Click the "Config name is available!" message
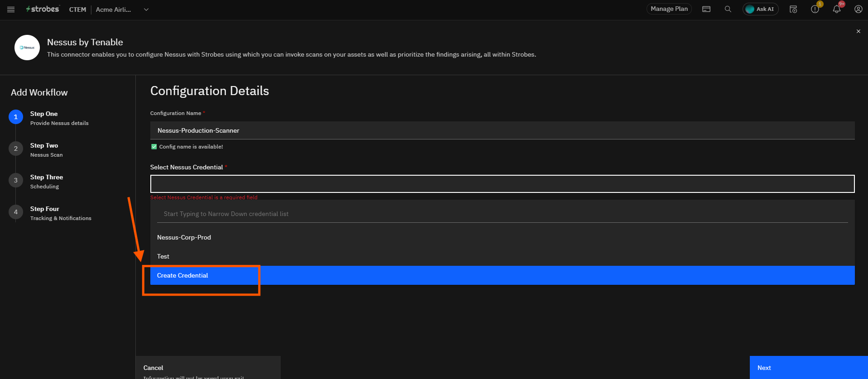868x379 pixels. [191, 147]
